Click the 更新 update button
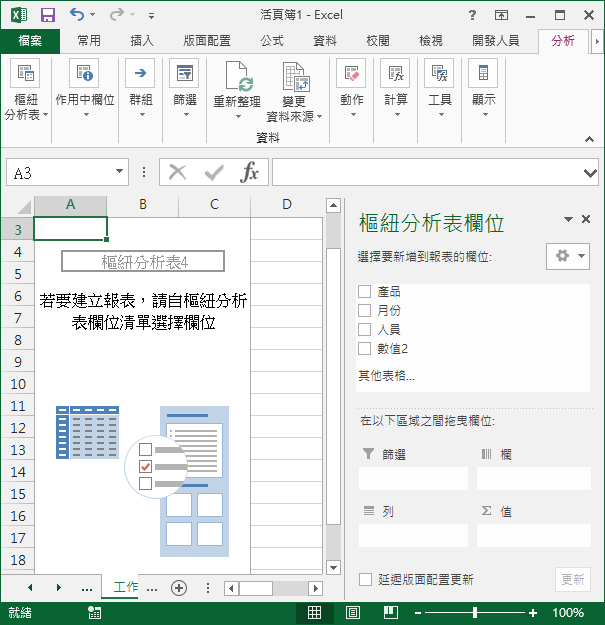This screenshot has width=605, height=625. coord(573,579)
